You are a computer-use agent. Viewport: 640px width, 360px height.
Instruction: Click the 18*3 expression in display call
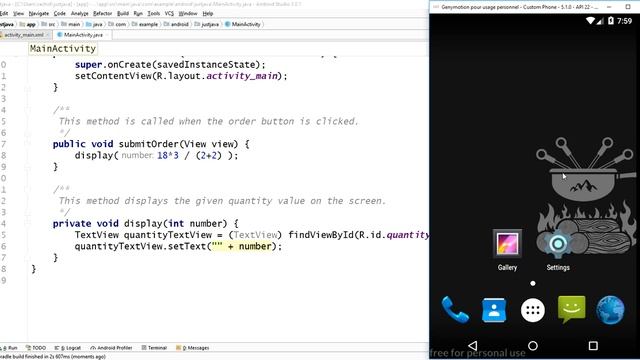(168, 156)
